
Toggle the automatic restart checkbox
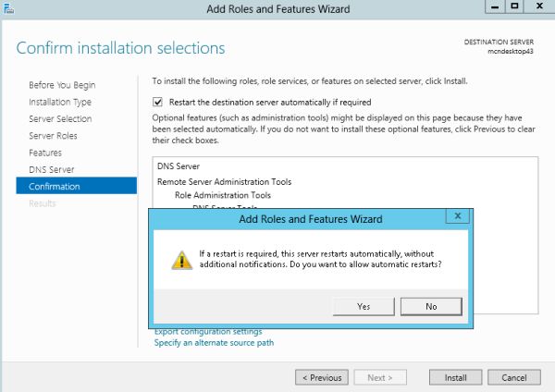click(158, 102)
